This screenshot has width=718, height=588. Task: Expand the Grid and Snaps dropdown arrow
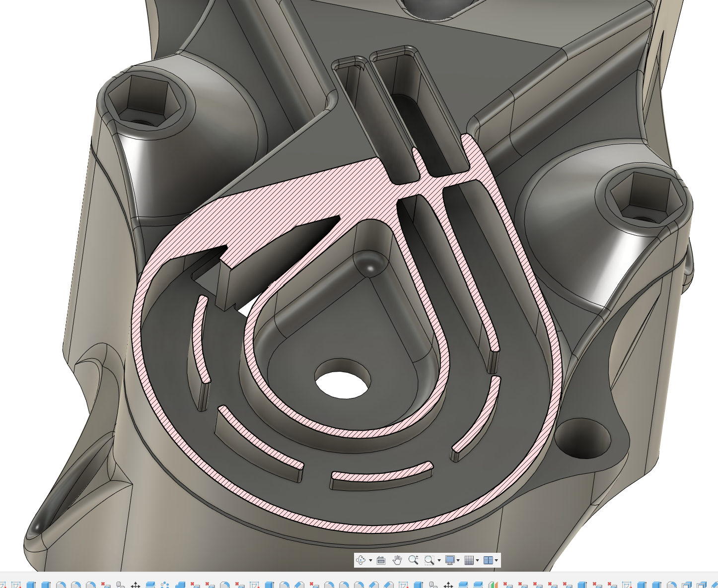(477, 561)
